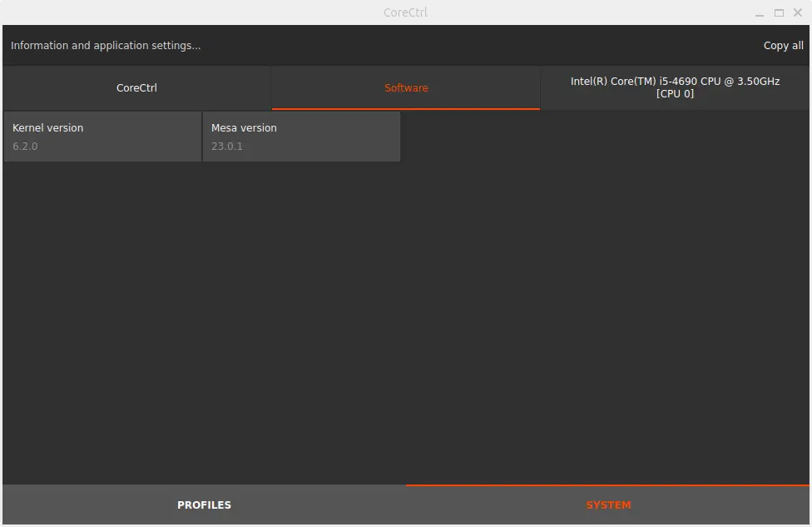Click the kernel value 6.2.0

25,147
